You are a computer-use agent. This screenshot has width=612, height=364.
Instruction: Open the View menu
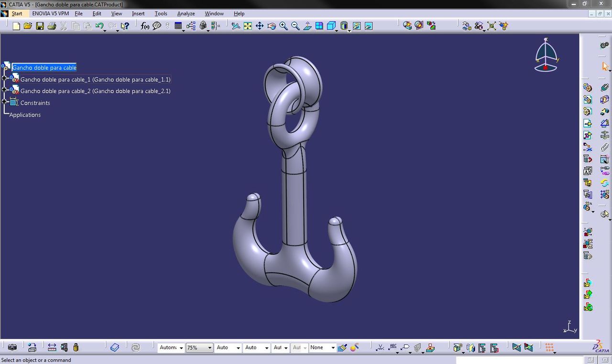[x=117, y=13]
